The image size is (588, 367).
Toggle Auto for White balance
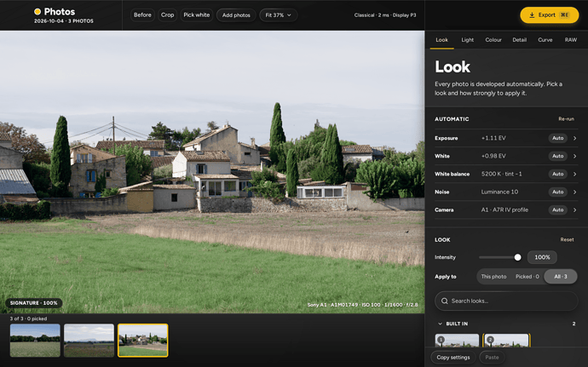(557, 174)
